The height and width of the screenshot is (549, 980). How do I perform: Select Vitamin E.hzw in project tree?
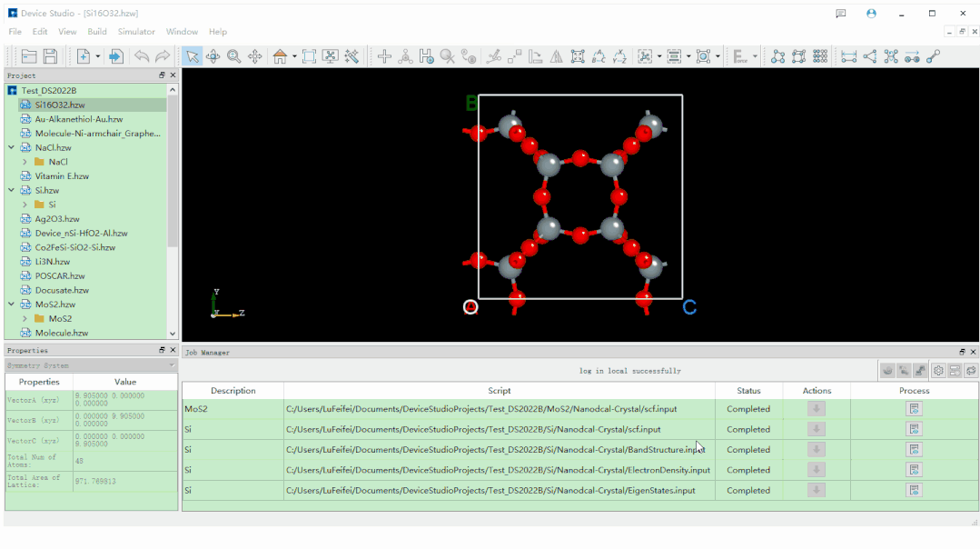[x=62, y=176]
